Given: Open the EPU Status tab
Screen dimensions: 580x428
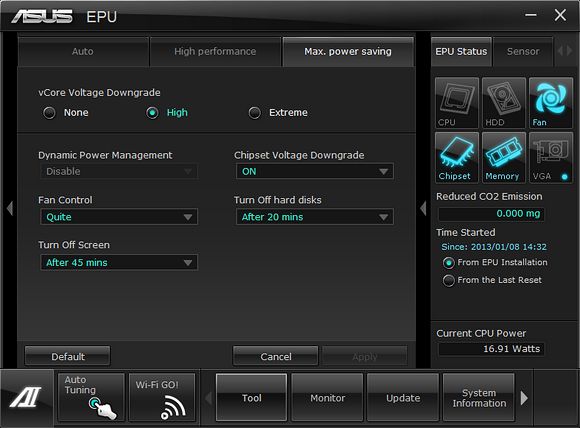Looking at the screenshot, I should (x=461, y=51).
